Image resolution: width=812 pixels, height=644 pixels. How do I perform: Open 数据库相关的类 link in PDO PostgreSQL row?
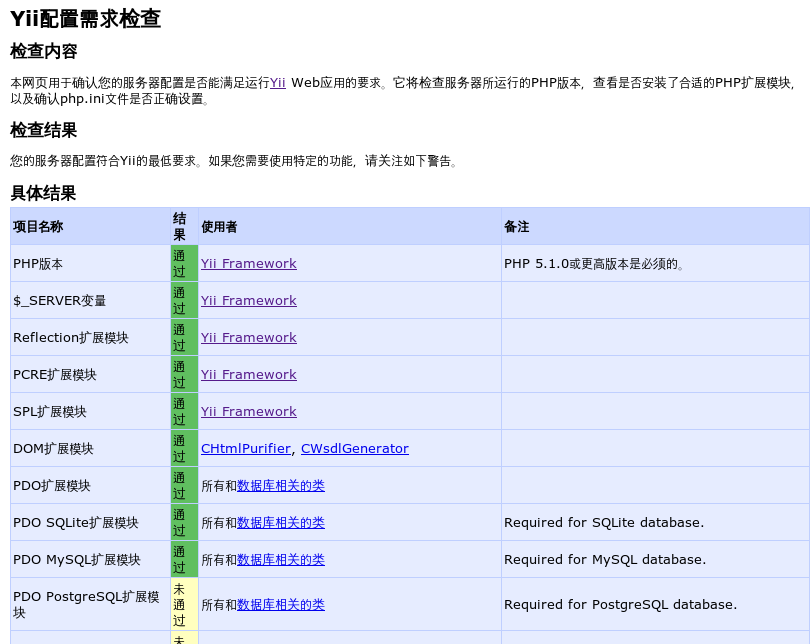tap(280, 605)
